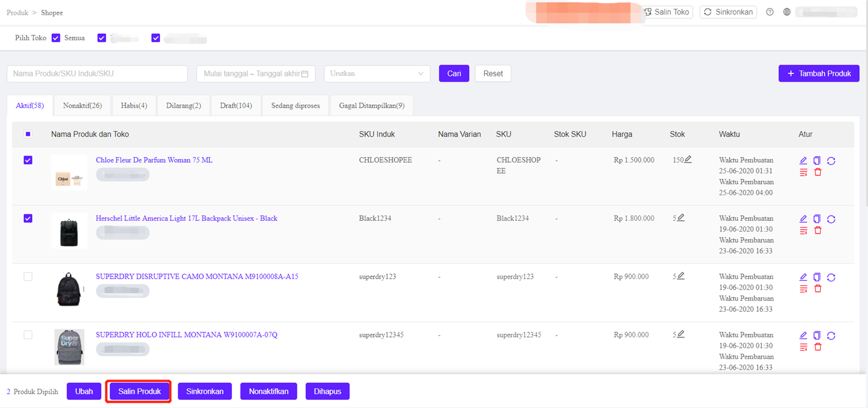Click the edit pencil icon for Chloe Fleur row
The image size is (868, 408).
(x=803, y=161)
